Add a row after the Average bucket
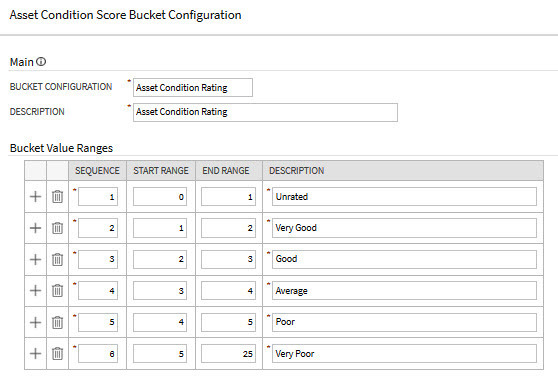The width and height of the screenshot is (558, 383). point(35,290)
